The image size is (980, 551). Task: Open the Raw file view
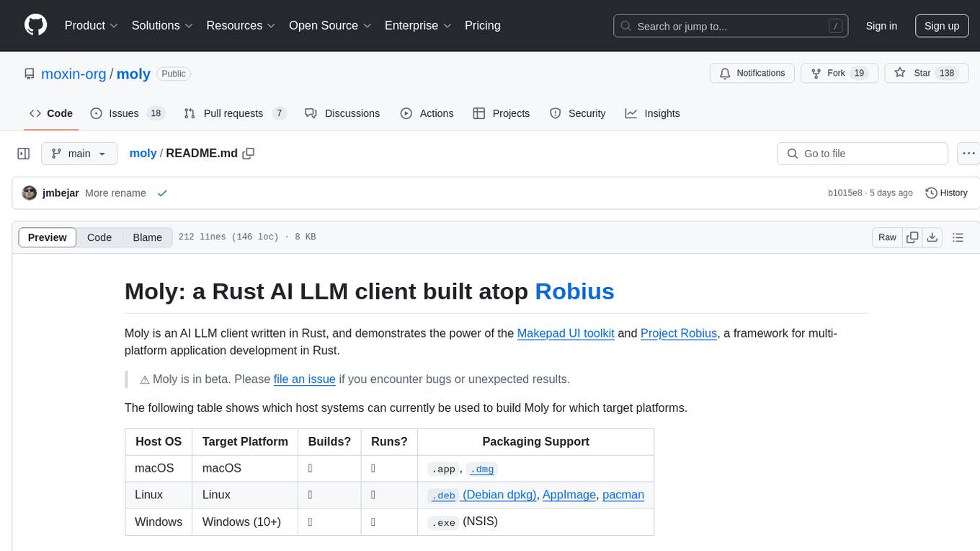888,237
